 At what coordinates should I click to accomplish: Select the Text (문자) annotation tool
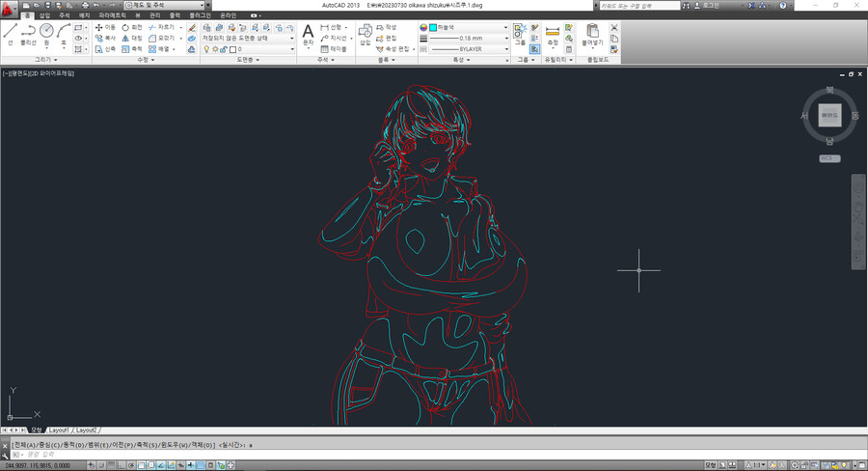click(309, 34)
